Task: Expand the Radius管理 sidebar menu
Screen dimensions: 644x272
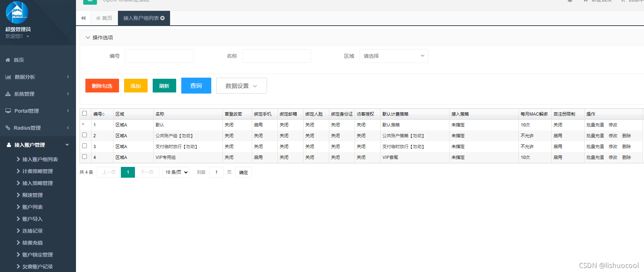Action: pos(68,128)
